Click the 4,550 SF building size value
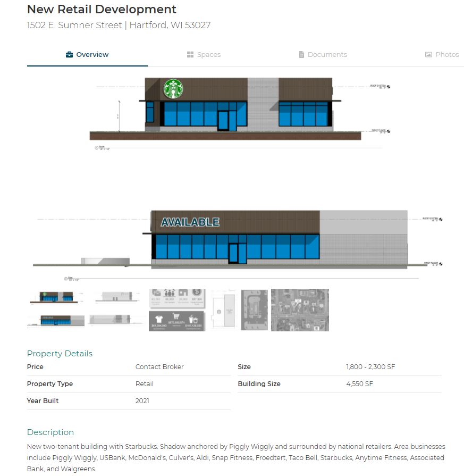The width and height of the screenshot is (464, 476). 360,383
